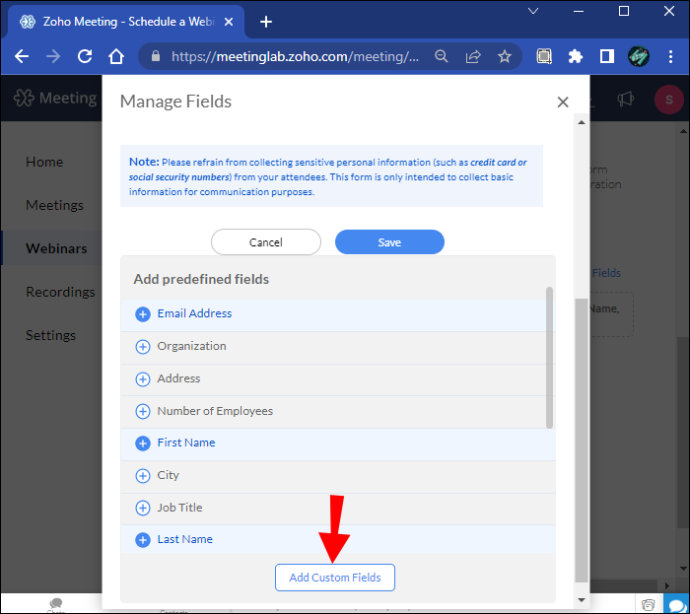The image size is (690, 614).
Task: Open a new browser tab
Action: [266, 22]
